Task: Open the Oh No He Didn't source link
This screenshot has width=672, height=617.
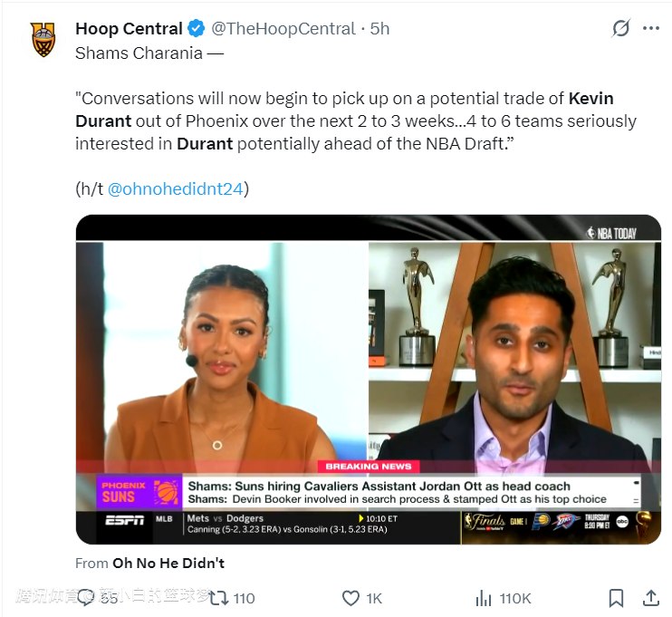Action: 168,563
